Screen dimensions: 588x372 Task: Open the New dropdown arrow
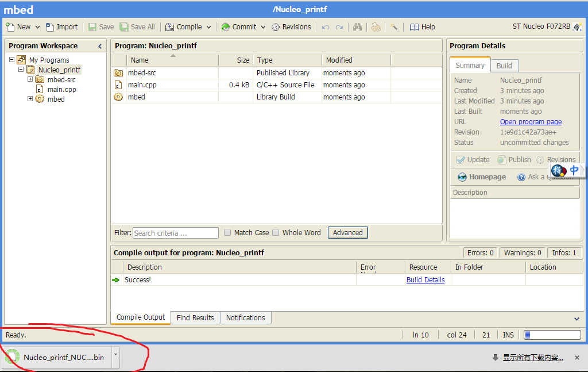(37, 27)
